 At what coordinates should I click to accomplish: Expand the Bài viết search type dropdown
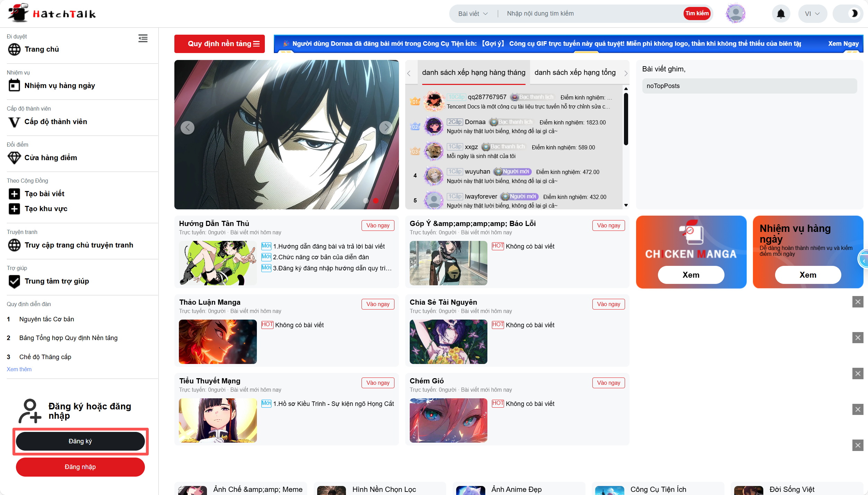pyautogui.click(x=473, y=14)
